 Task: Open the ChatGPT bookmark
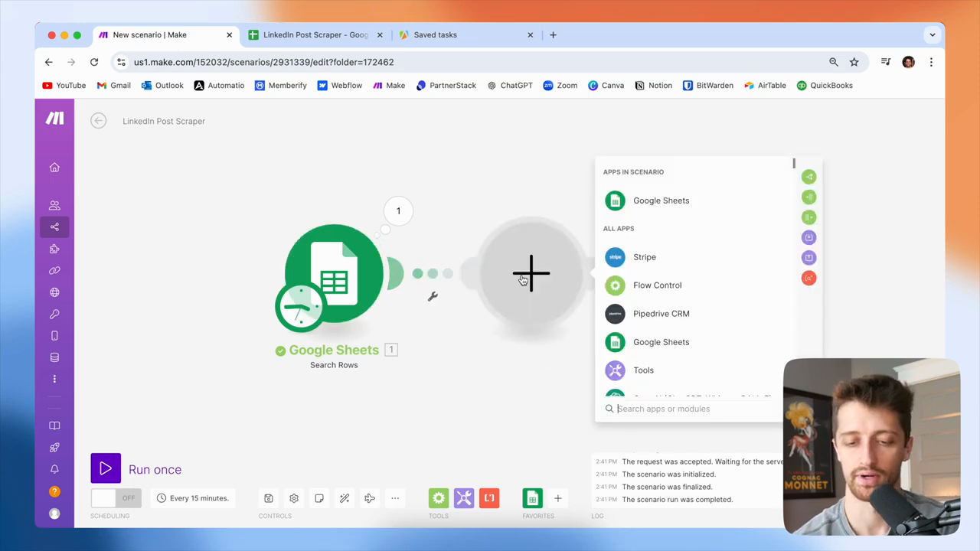(509, 86)
